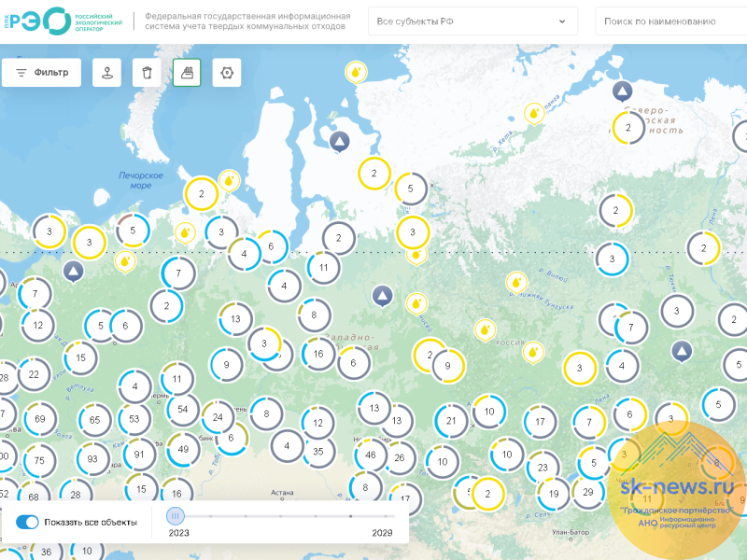The width and height of the screenshot is (747, 560).
Task: Toggle the highlighted factory layer icon
Action: (187, 73)
